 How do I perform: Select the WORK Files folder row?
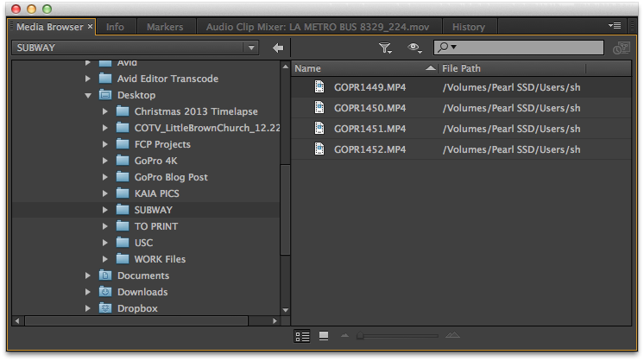point(146,259)
